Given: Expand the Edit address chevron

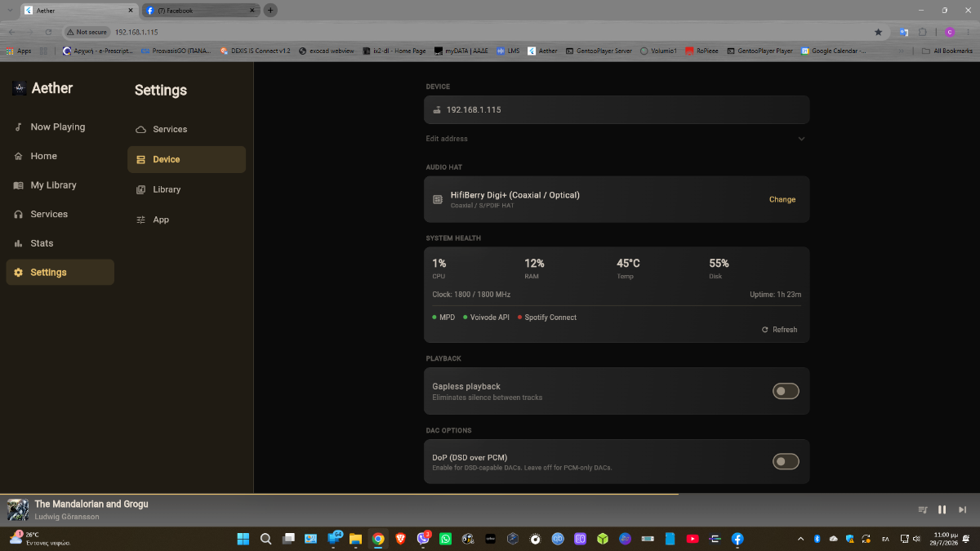Looking at the screenshot, I should pyautogui.click(x=801, y=139).
